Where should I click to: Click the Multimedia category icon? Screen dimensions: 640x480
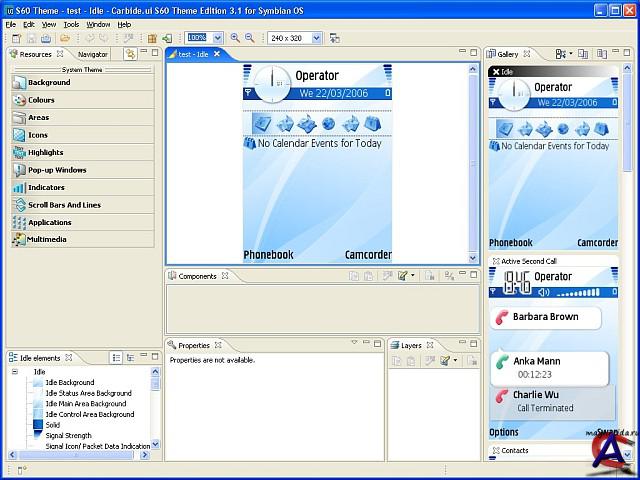[x=19, y=240]
